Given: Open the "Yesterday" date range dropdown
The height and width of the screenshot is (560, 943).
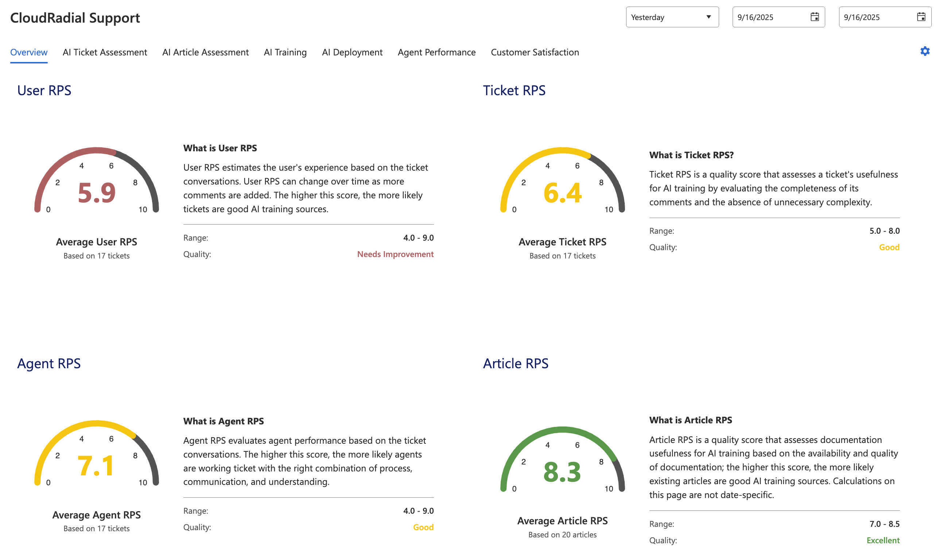Looking at the screenshot, I should click(x=672, y=17).
